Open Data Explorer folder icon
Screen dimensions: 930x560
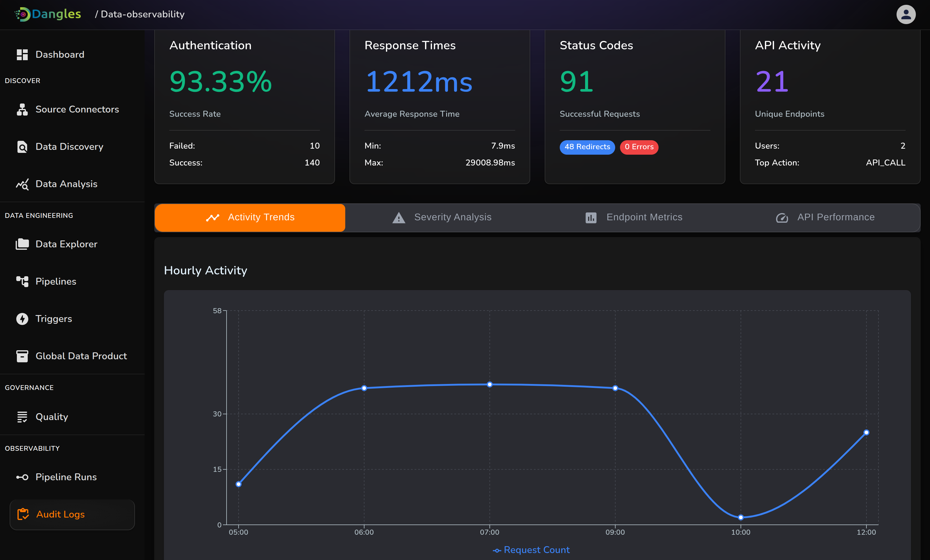pos(22,244)
